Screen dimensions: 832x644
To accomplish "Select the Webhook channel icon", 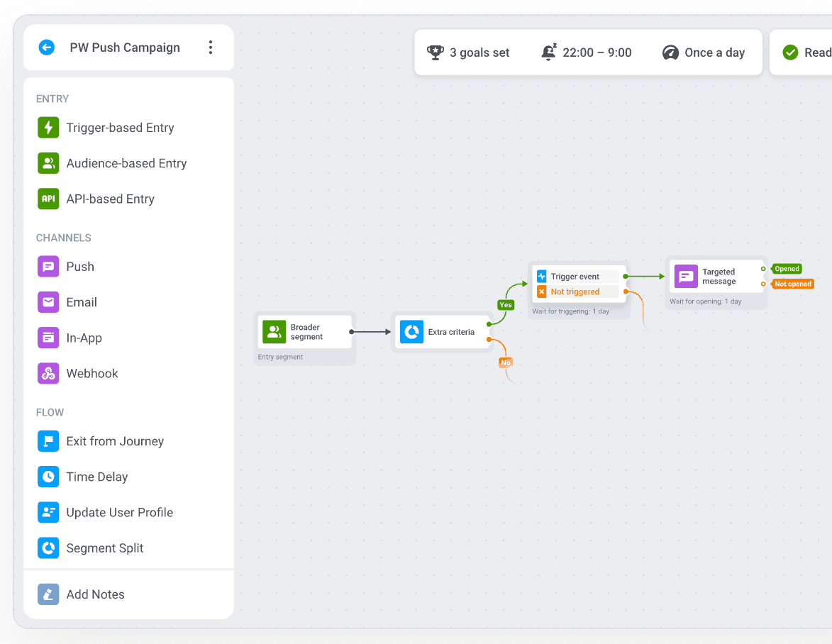I will (x=48, y=374).
